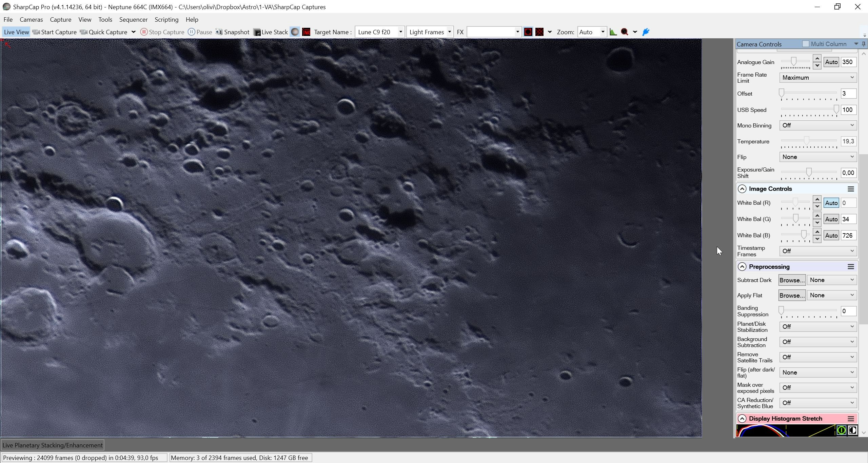Open the Zoom Auto dropdown

point(591,32)
